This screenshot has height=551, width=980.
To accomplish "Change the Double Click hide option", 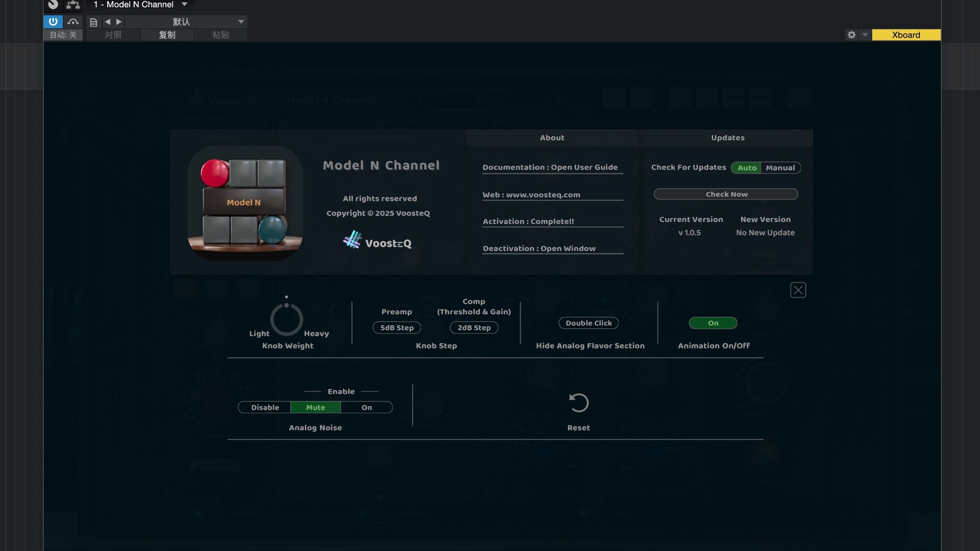I will pyautogui.click(x=589, y=323).
